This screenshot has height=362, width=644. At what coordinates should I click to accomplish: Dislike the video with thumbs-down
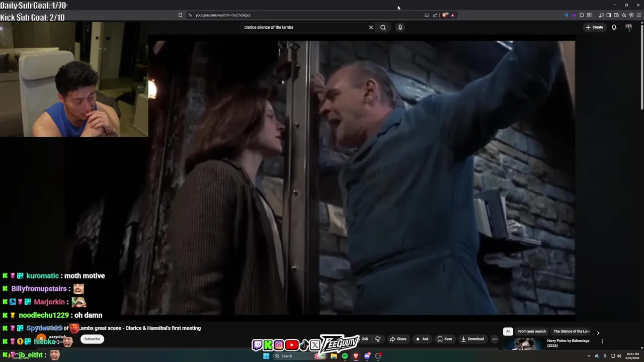(x=378, y=339)
